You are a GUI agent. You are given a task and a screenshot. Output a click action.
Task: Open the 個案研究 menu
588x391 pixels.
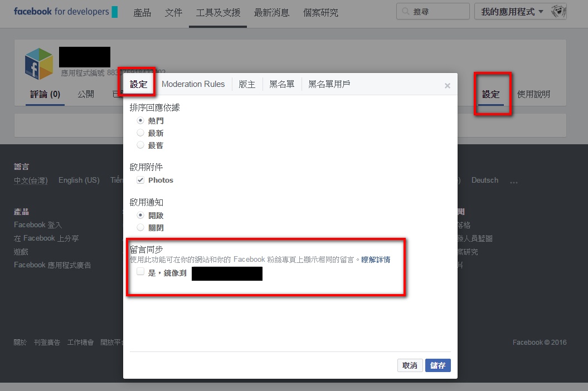click(x=320, y=13)
